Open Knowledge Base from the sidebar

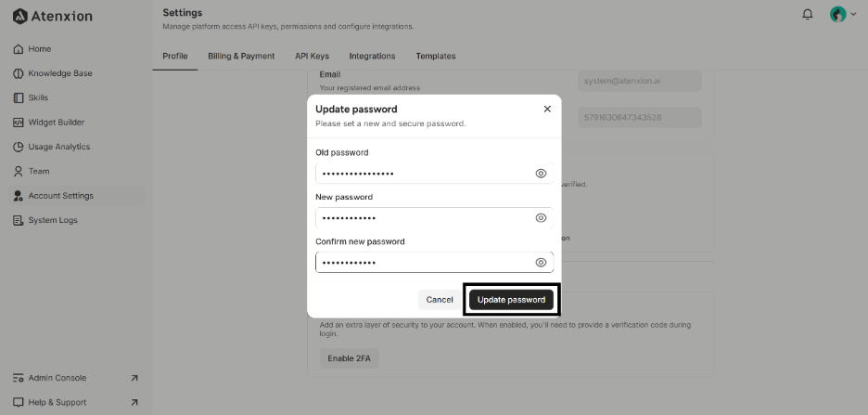pos(53,73)
